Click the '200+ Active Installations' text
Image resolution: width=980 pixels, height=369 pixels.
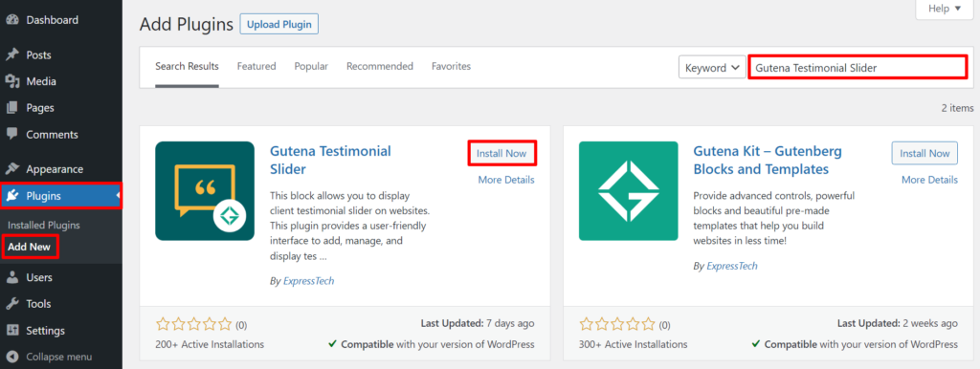click(210, 344)
